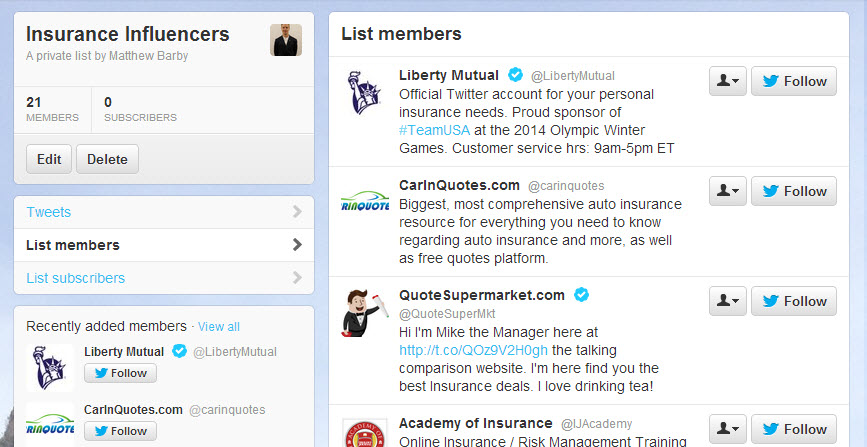The width and height of the screenshot is (867, 447).
Task: Click Liberty Mutual avatar under Recently added
Action: (x=50, y=368)
